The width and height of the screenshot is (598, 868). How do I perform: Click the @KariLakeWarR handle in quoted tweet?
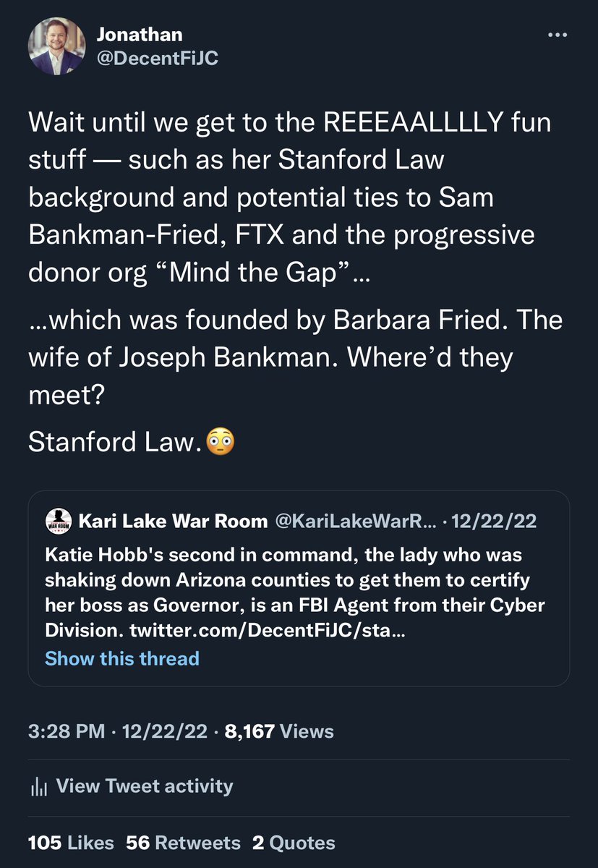346,522
